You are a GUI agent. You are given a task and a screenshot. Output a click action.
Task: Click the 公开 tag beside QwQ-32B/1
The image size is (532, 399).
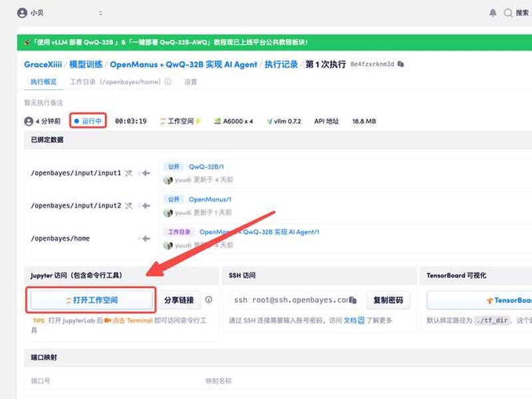click(x=174, y=167)
